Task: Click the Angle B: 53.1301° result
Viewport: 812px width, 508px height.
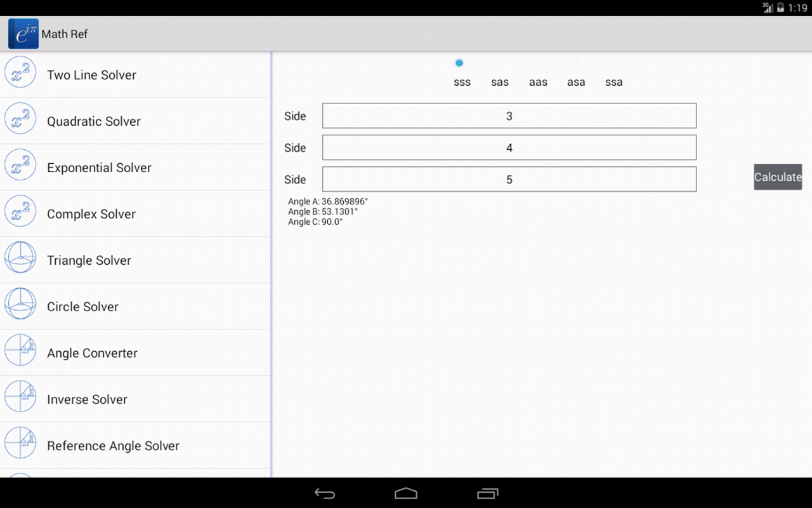Action: coord(323,212)
